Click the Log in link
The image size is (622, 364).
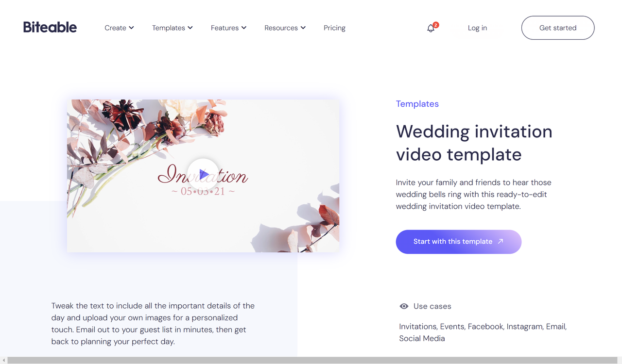tap(477, 28)
